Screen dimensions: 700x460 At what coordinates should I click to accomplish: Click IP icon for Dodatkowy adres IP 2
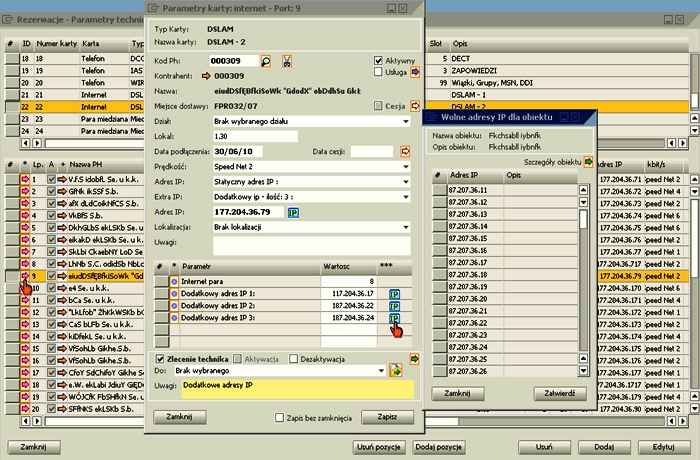394,306
